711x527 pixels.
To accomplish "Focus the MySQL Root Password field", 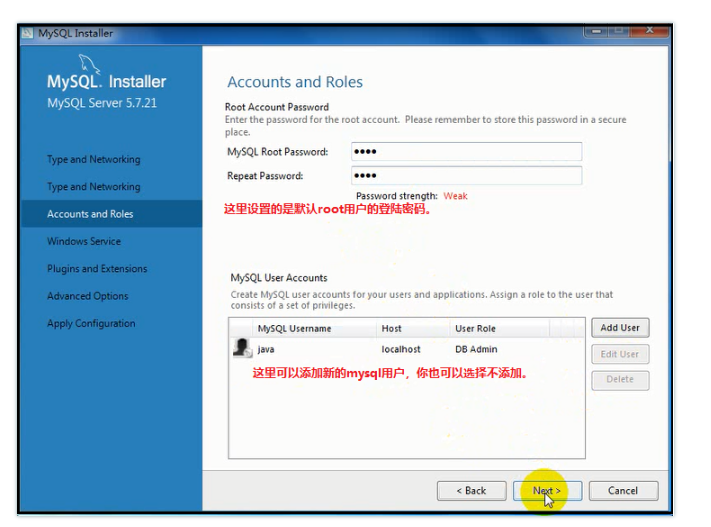I will click(466, 151).
